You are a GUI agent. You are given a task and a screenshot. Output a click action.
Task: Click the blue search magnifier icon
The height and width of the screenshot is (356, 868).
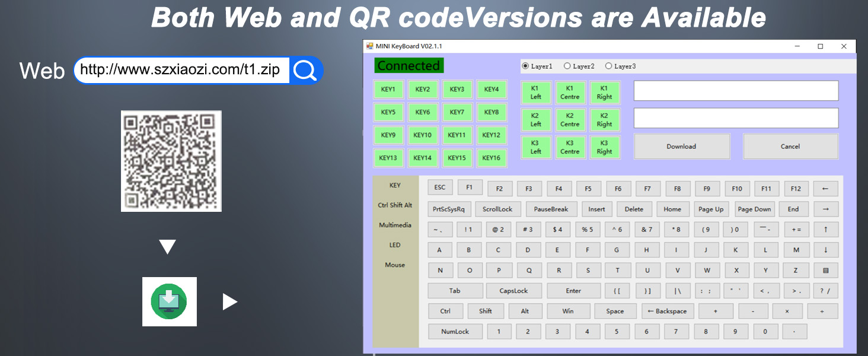(305, 70)
